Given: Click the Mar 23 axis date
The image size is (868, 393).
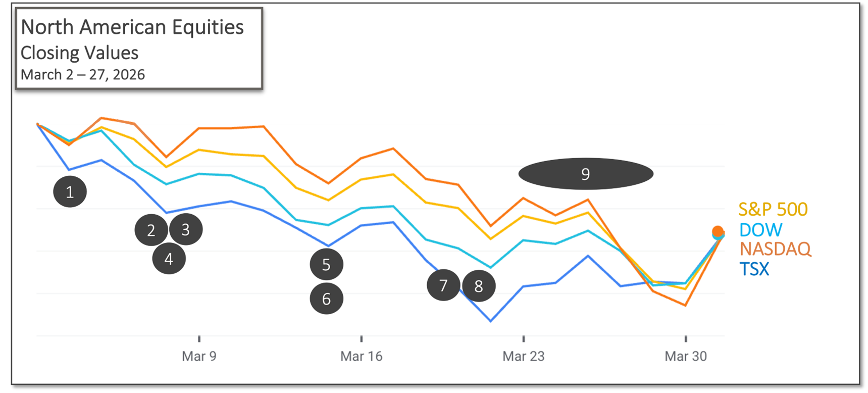Looking at the screenshot, I should tap(523, 356).
